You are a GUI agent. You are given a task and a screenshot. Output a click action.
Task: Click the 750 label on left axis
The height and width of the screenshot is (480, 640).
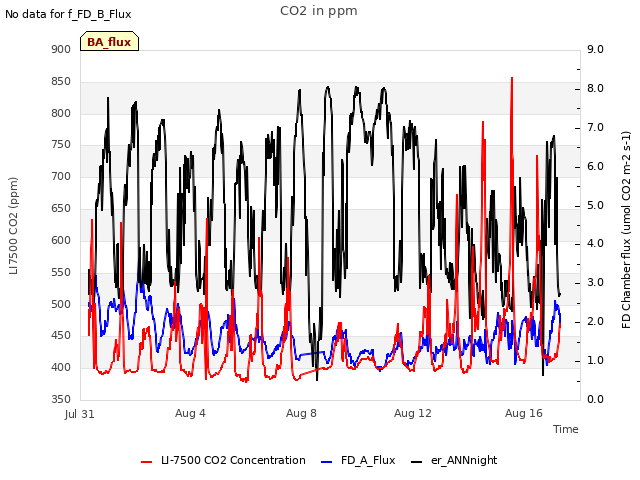point(61,144)
